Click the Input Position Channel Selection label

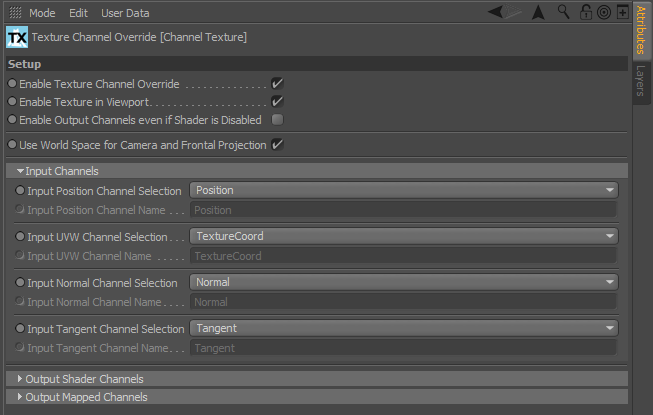(x=104, y=191)
